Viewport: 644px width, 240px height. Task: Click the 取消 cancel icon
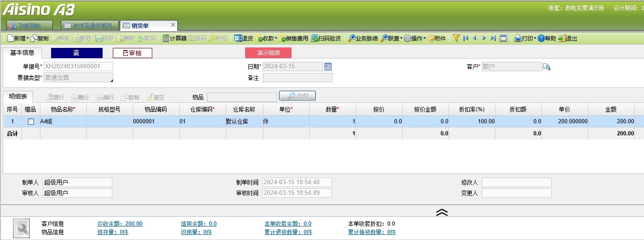tap(141, 39)
